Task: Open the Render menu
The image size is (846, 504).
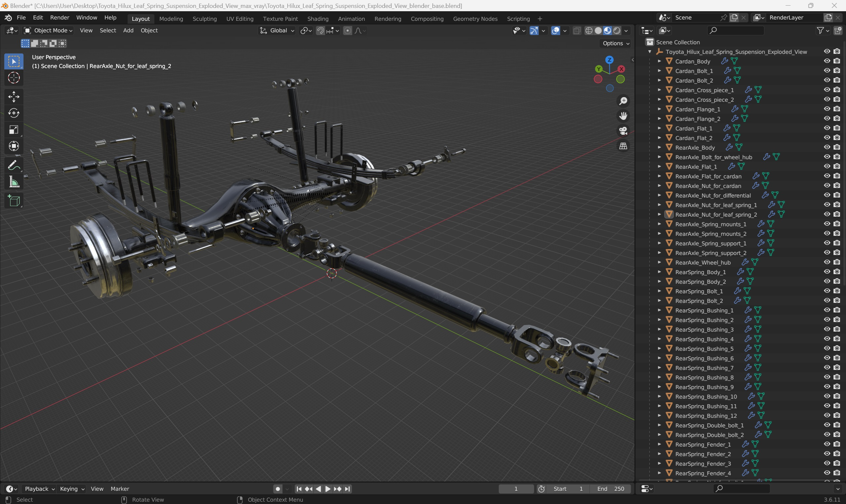Action: [60, 18]
